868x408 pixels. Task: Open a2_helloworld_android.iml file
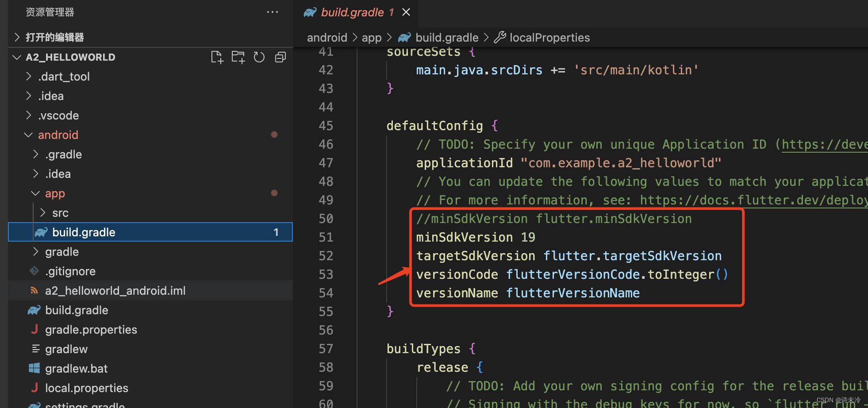tap(150, 291)
